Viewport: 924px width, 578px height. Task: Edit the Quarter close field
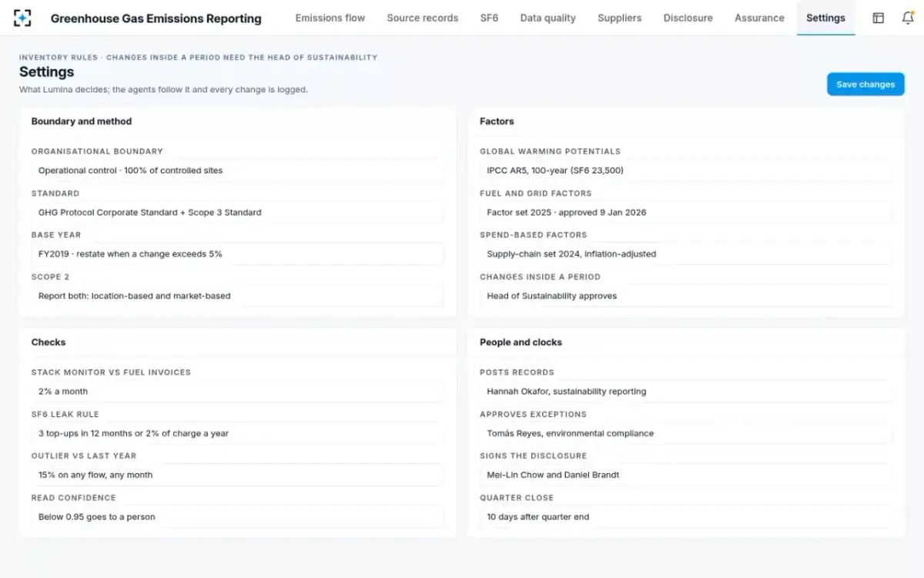686,517
